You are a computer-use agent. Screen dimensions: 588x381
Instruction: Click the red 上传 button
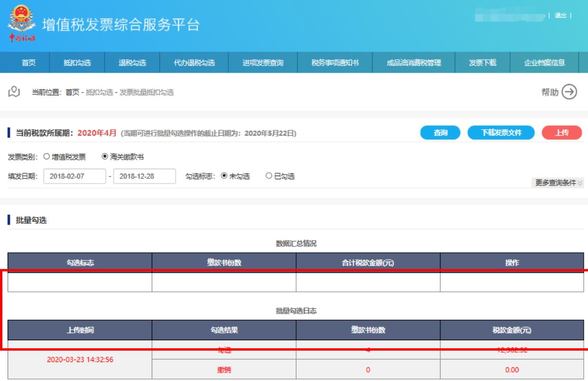pos(562,133)
